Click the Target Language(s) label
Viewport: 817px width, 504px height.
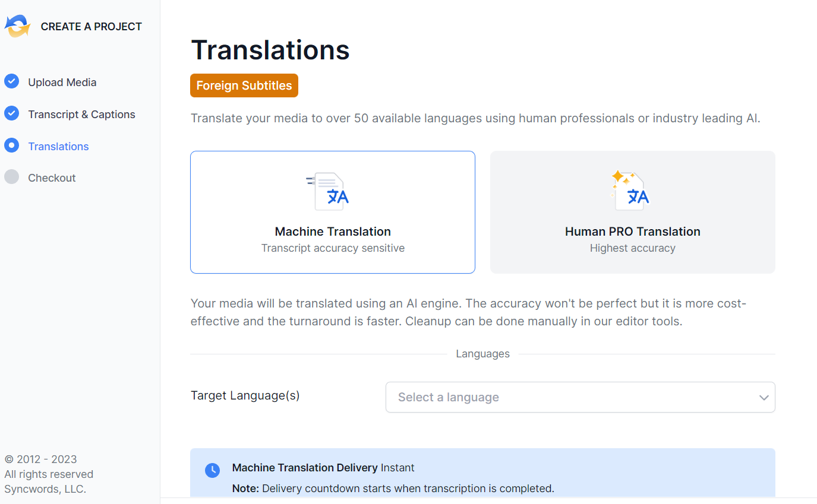245,395
